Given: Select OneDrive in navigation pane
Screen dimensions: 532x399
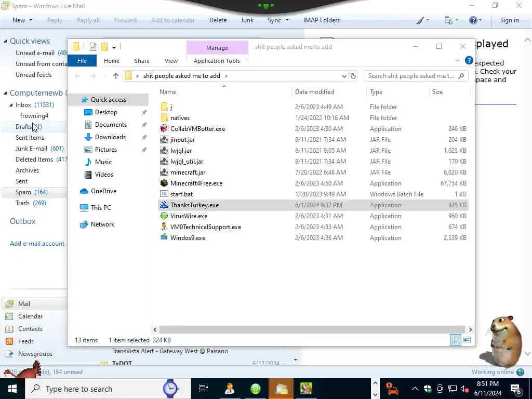Looking at the screenshot, I should tap(103, 191).
